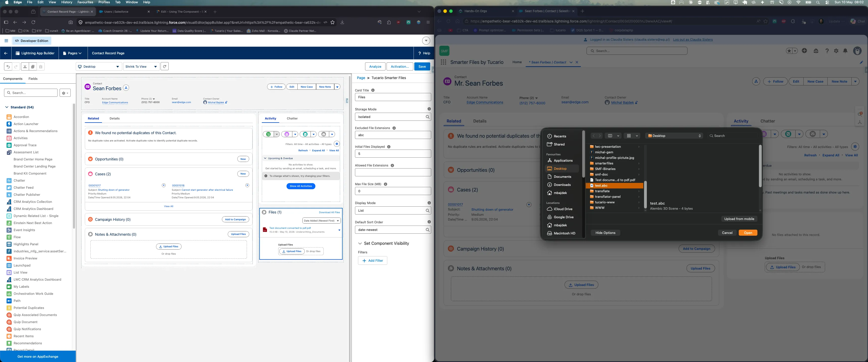Open the grouping options dropdown in file dialog

pyautogui.click(x=632, y=136)
